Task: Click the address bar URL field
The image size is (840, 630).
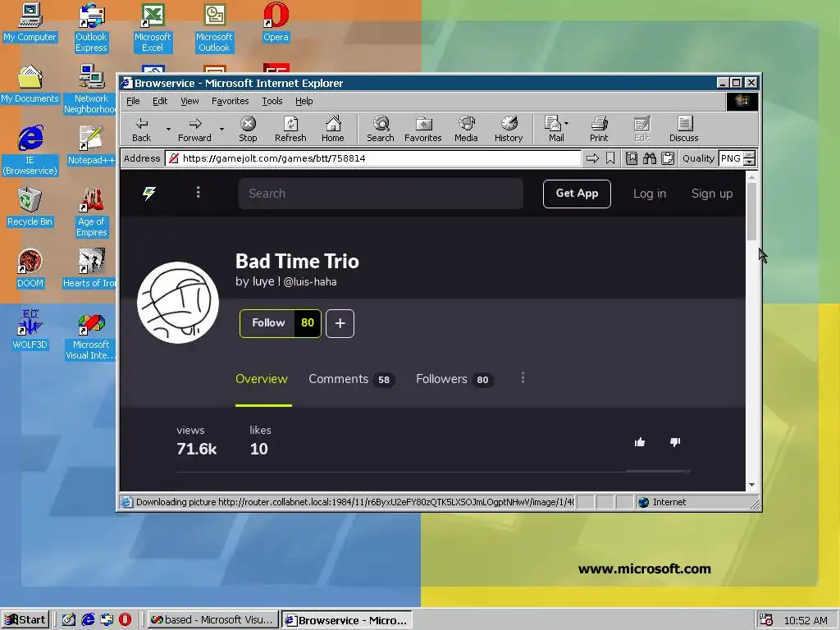Action: (373, 158)
